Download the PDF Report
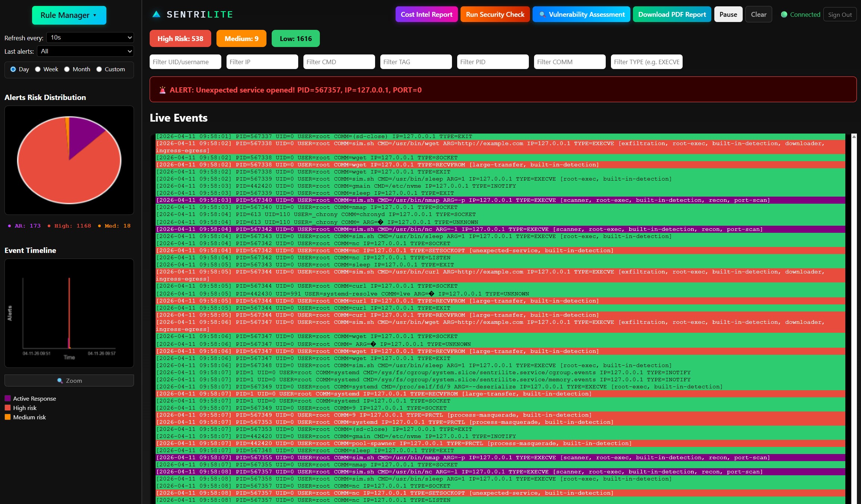This screenshot has height=504, width=861. pos(672,14)
